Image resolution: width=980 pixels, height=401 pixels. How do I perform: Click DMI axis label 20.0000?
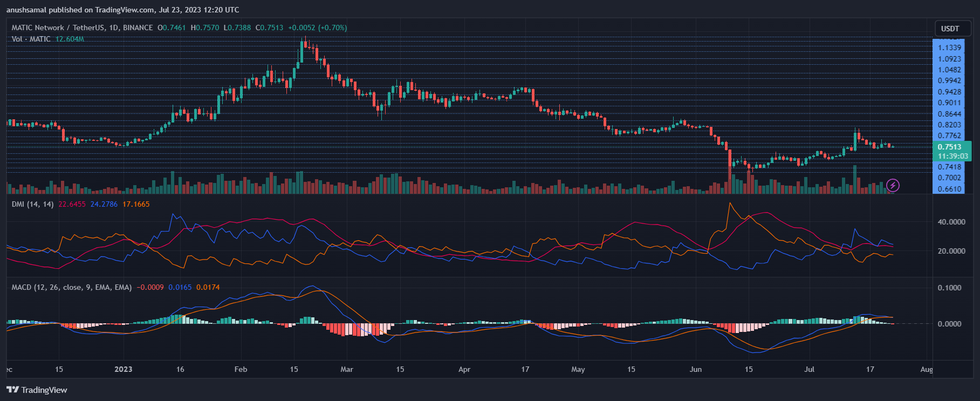tap(951, 251)
